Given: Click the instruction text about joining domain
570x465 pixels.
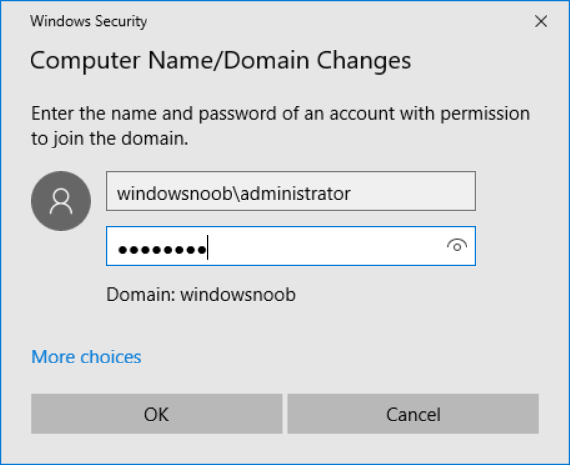Looking at the screenshot, I should tap(280, 126).
